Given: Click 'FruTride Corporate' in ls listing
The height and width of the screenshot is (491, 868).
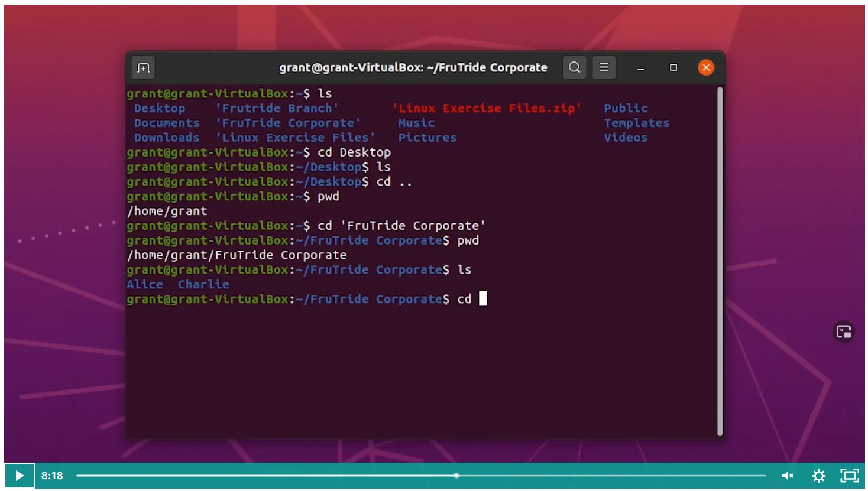Looking at the screenshot, I should point(288,123).
